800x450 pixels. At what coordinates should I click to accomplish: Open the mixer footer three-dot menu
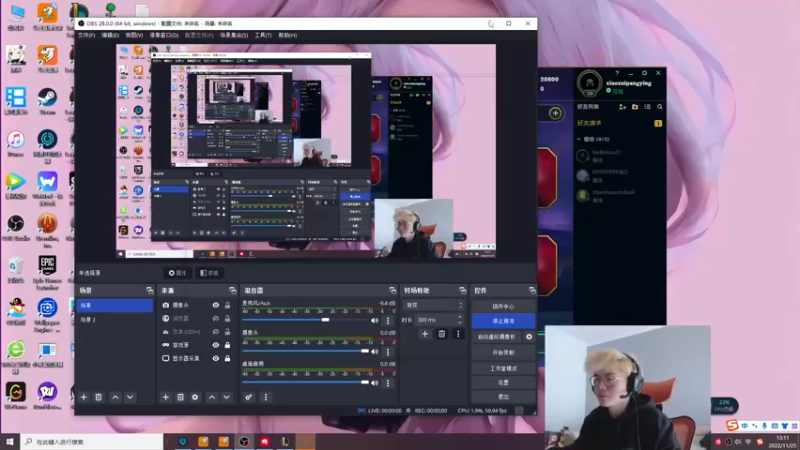pyautogui.click(x=265, y=397)
